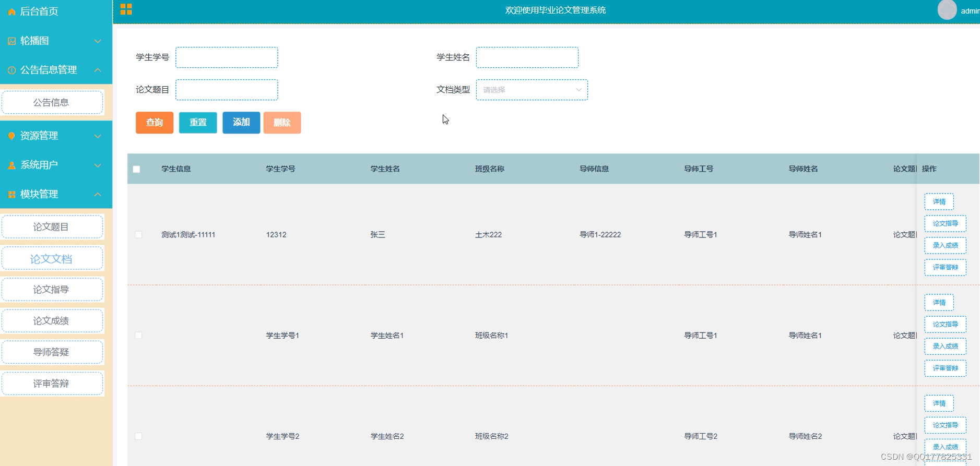Image resolution: width=980 pixels, height=466 pixels.
Task: Click the cell 12312
Action: pyautogui.click(x=276, y=235)
